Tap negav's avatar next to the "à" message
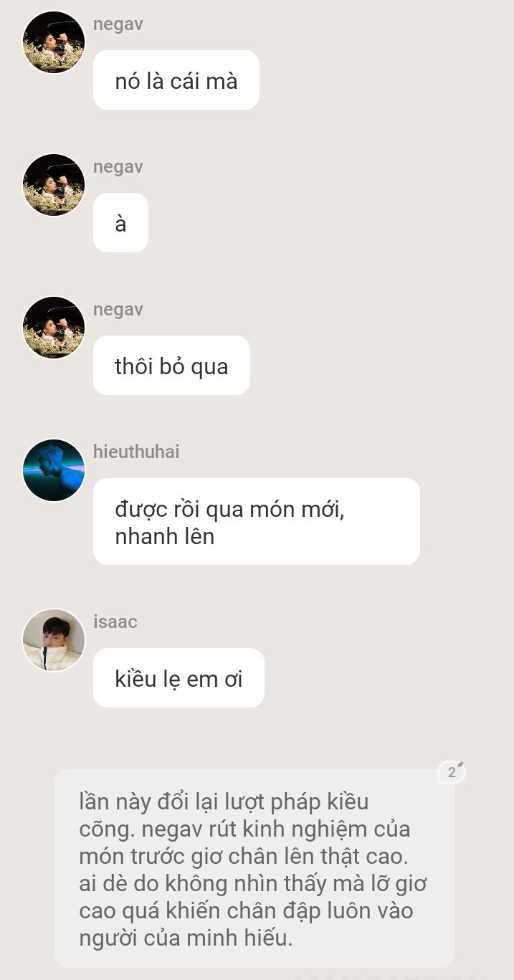 [54, 185]
